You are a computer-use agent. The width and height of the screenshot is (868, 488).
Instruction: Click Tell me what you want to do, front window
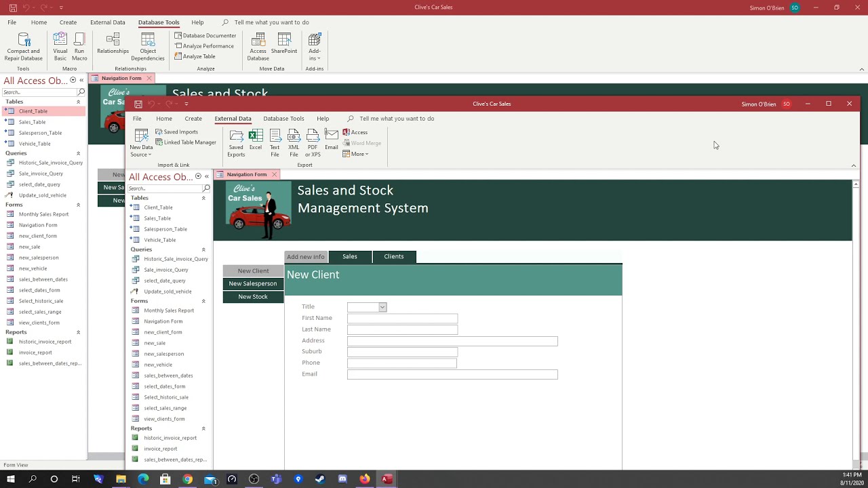point(397,119)
